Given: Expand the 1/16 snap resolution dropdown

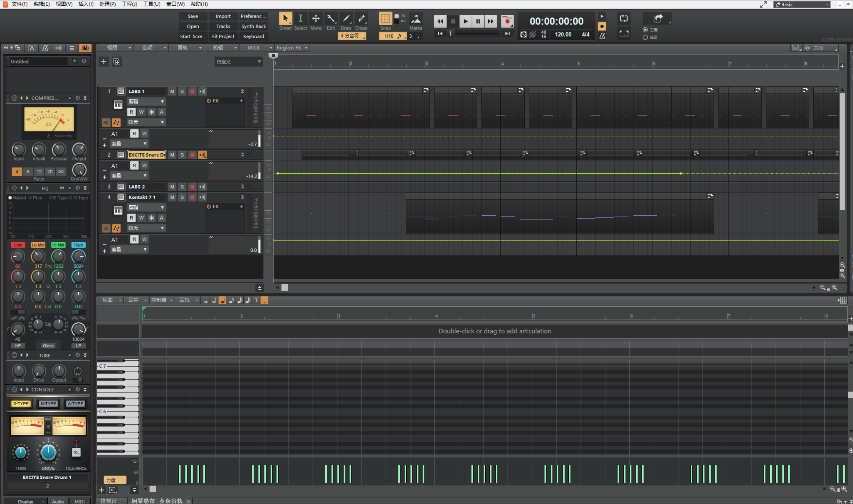Looking at the screenshot, I should pos(393,36).
